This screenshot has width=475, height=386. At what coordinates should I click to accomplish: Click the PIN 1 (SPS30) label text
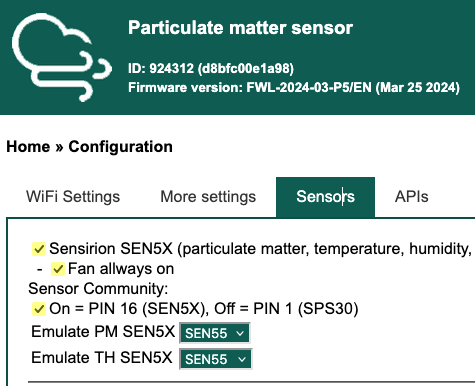[x=306, y=309]
